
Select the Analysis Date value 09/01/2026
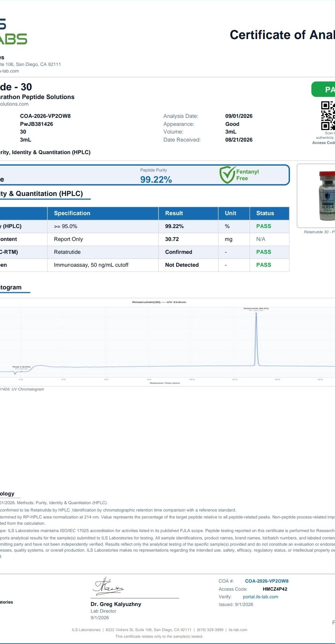coord(239,116)
